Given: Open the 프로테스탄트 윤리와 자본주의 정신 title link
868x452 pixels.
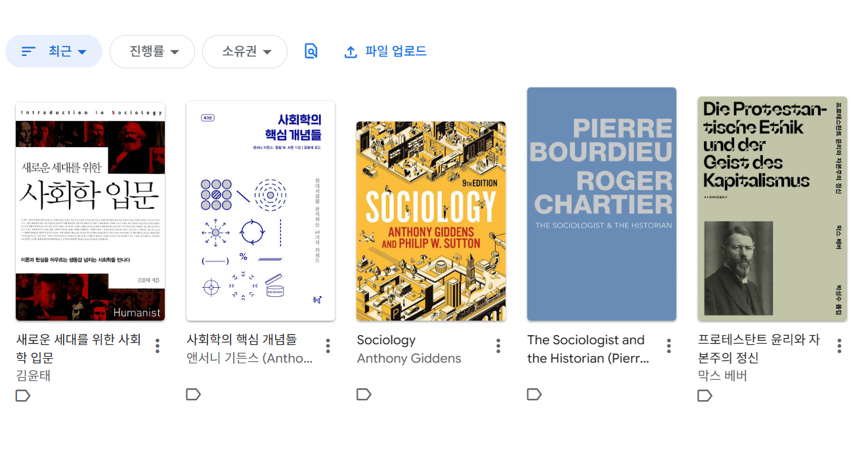Looking at the screenshot, I should (759, 349).
